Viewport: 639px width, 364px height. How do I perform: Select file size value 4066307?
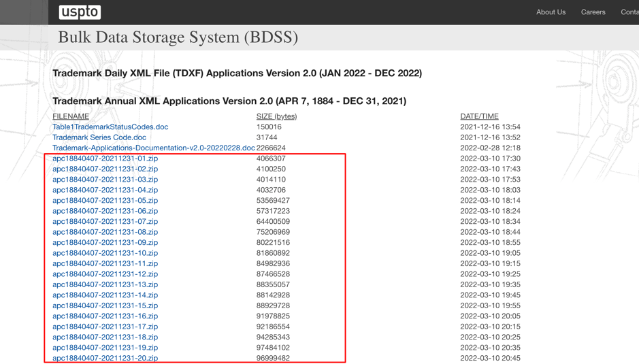(271, 159)
